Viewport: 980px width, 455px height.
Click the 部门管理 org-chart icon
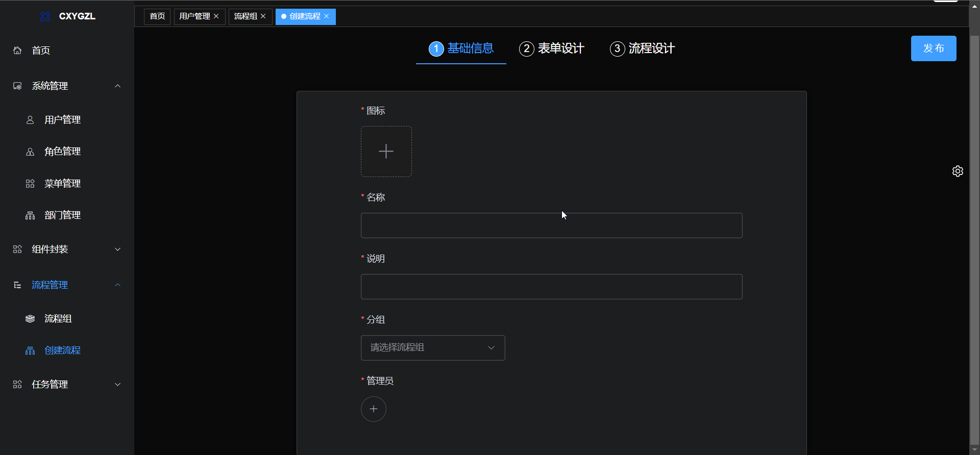(30, 215)
